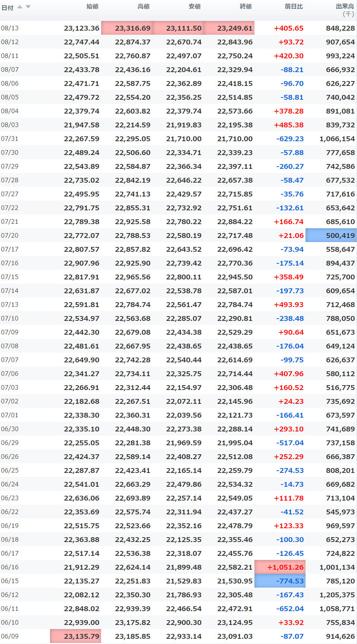
Task: Select the blue-highlighted volume 500,419
Action: pos(331,235)
